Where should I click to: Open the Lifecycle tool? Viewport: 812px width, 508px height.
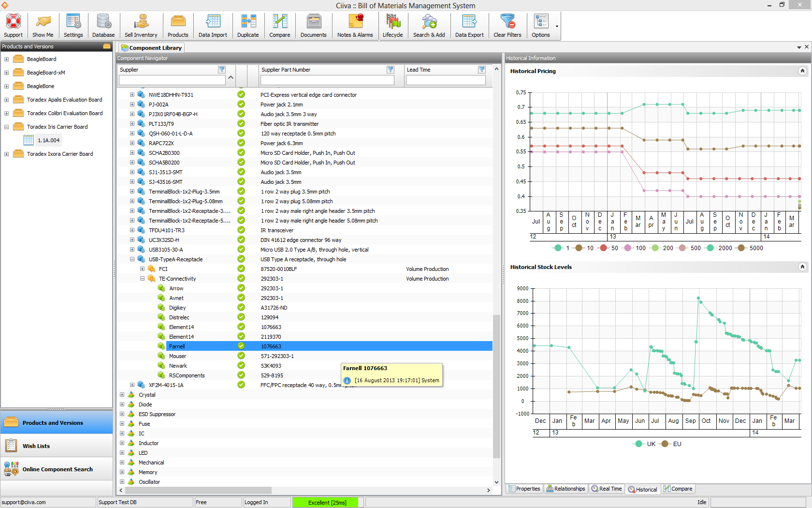(393, 25)
